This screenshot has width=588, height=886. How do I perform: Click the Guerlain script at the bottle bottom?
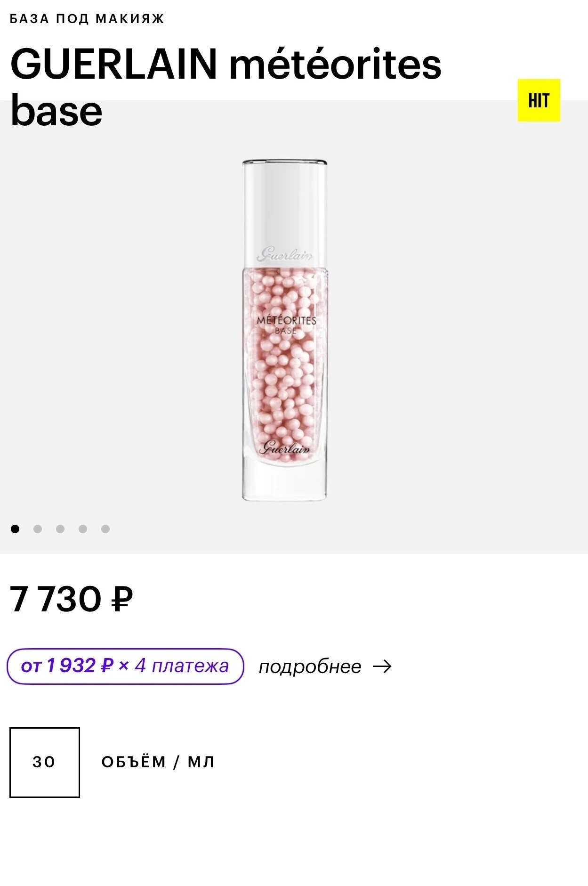[285, 447]
